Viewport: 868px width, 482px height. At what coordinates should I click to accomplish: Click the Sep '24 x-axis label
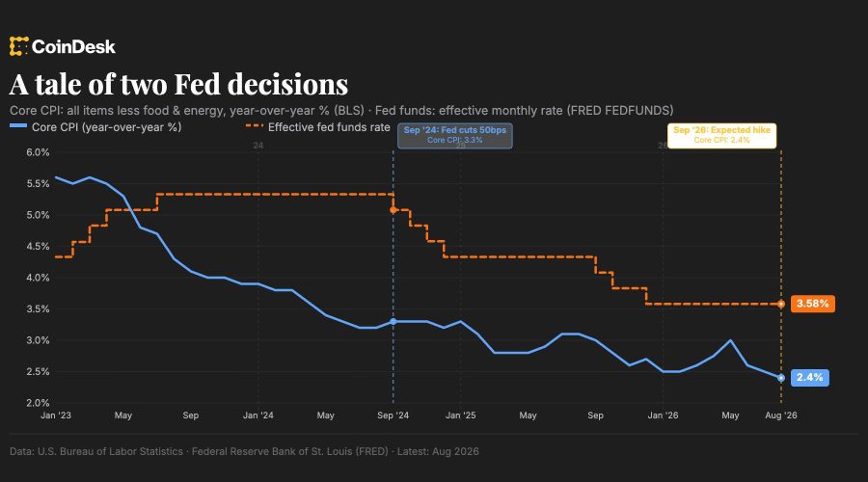pos(393,415)
